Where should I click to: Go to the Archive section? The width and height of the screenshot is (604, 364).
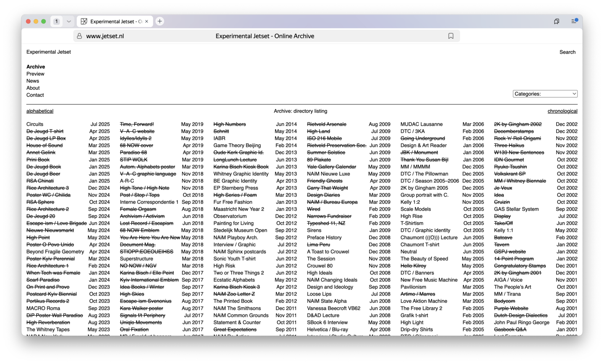pos(36,67)
